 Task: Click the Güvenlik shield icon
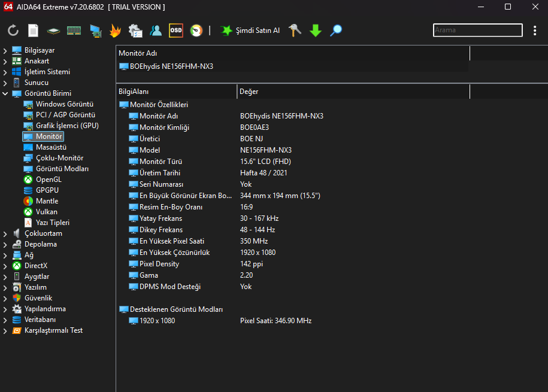pyautogui.click(x=16, y=298)
